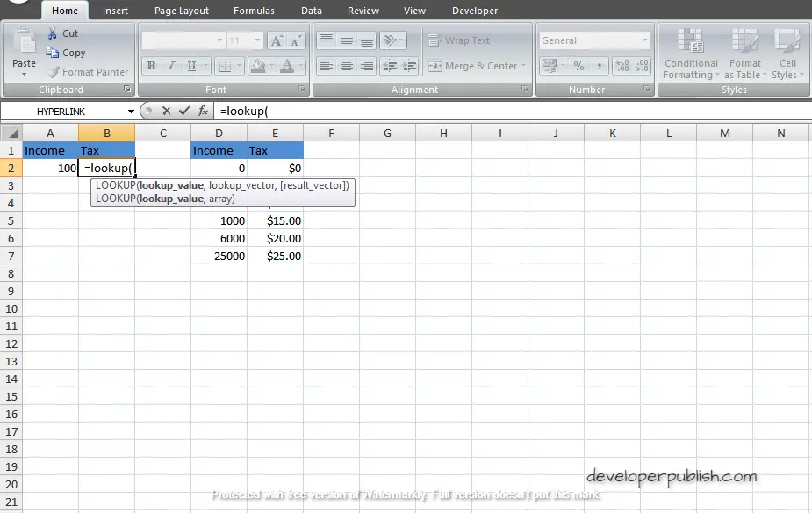Viewport: 812px width, 513px height.
Task: Open the Number dialog launcher
Action: coord(647,89)
